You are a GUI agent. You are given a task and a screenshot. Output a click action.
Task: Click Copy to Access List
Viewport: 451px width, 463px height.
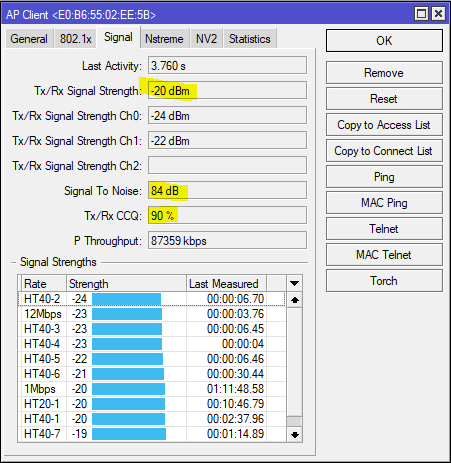384,125
